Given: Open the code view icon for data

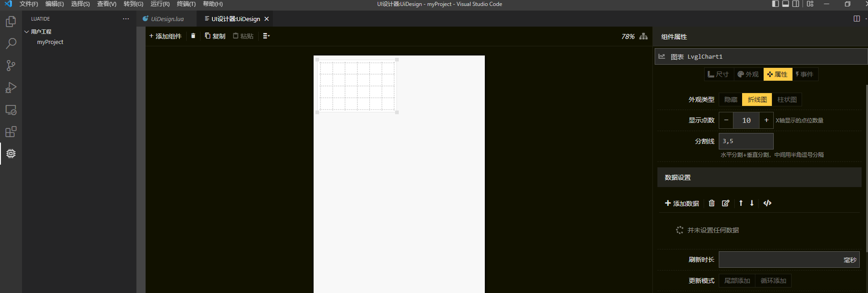Looking at the screenshot, I should click(767, 203).
